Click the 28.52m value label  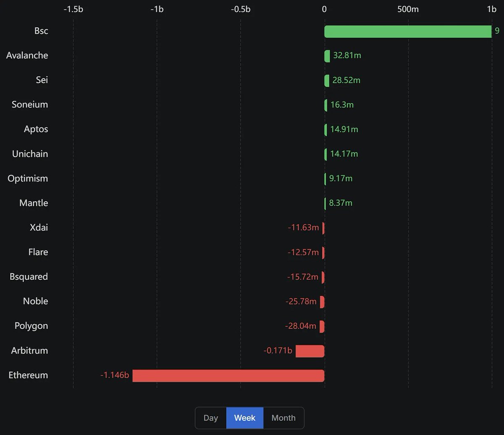(346, 80)
